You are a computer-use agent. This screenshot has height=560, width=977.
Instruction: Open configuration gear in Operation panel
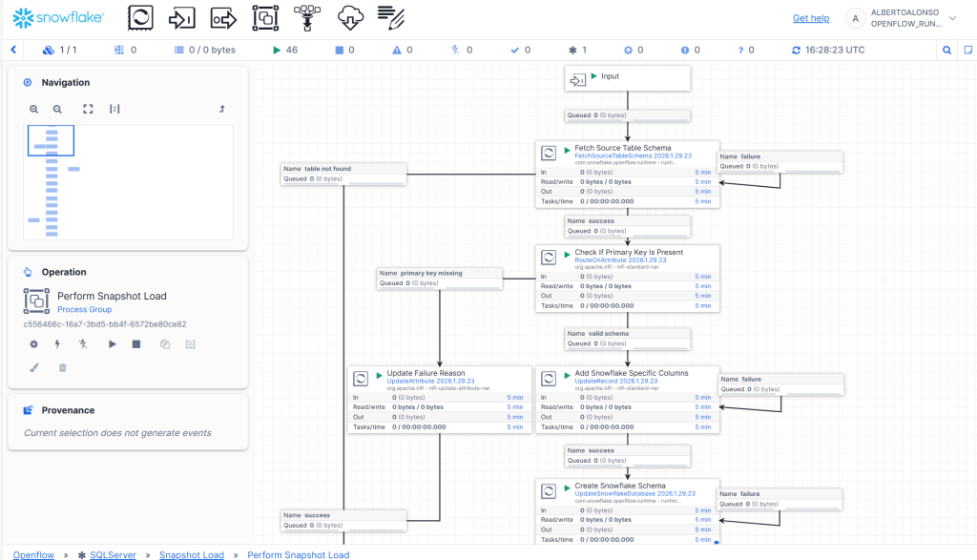click(x=34, y=343)
